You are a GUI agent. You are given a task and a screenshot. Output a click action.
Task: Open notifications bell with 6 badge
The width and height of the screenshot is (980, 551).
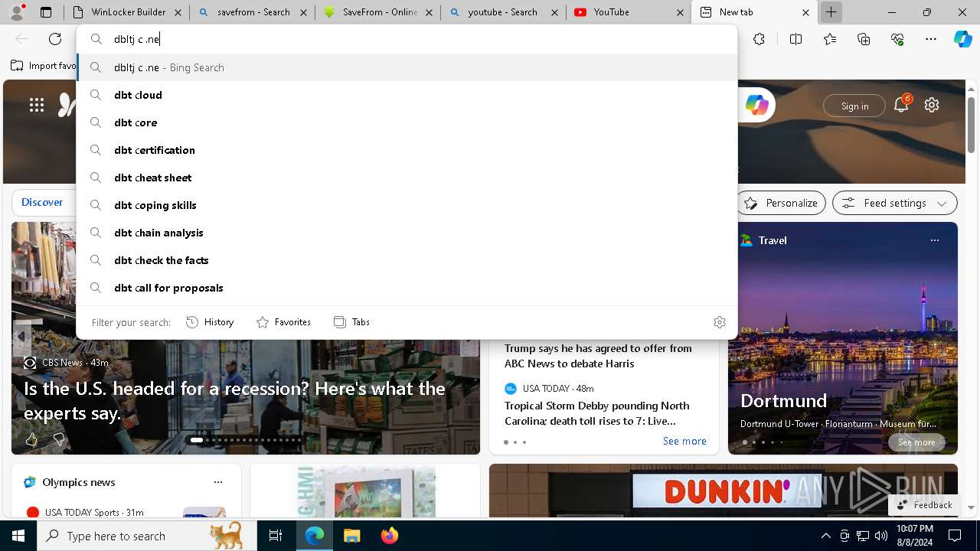tap(901, 105)
